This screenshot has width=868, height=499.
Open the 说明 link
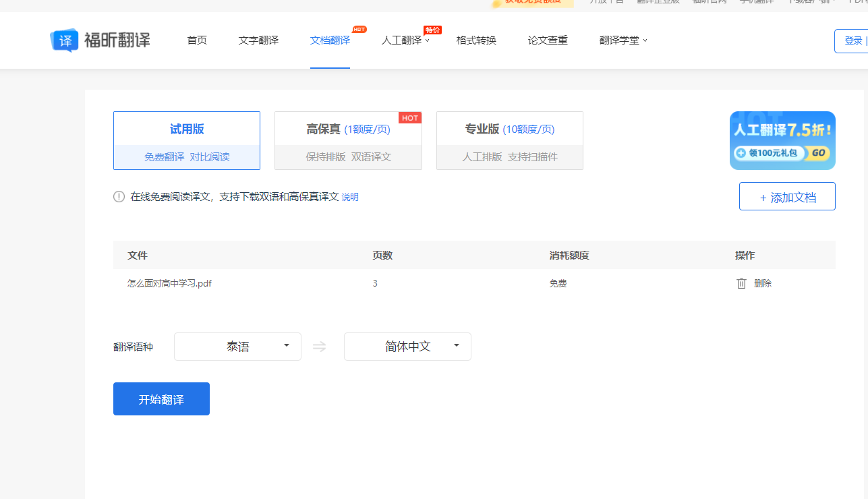pyautogui.click(x=350, y=197)
